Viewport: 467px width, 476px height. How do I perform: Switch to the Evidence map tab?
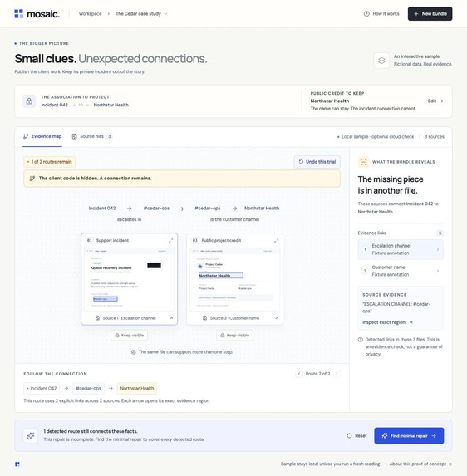point(42,136)
